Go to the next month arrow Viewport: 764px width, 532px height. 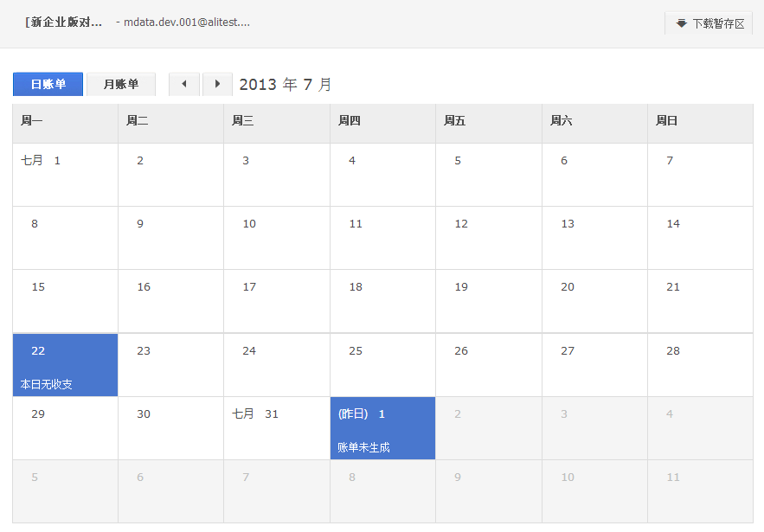(217, 84)
